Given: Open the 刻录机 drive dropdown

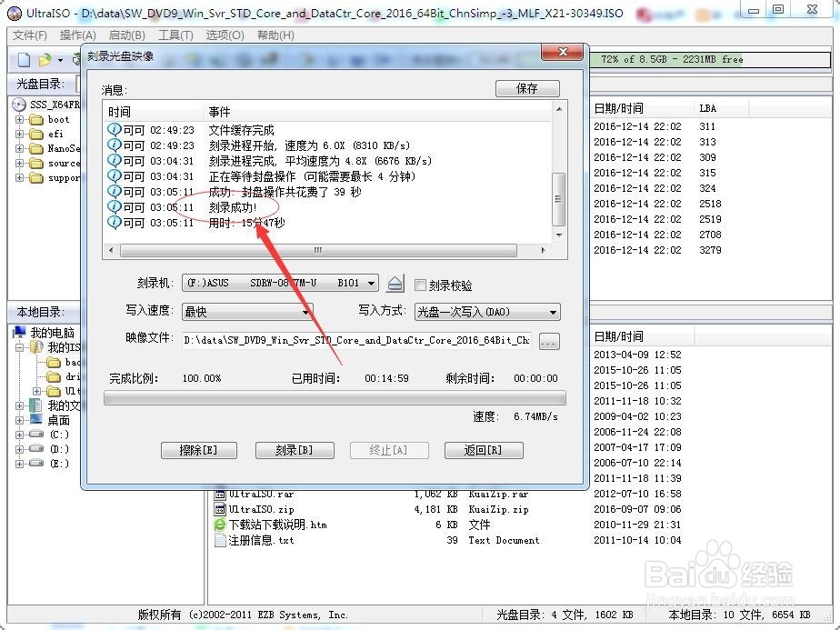Looking at the screenshot, I should coord(371,283).
